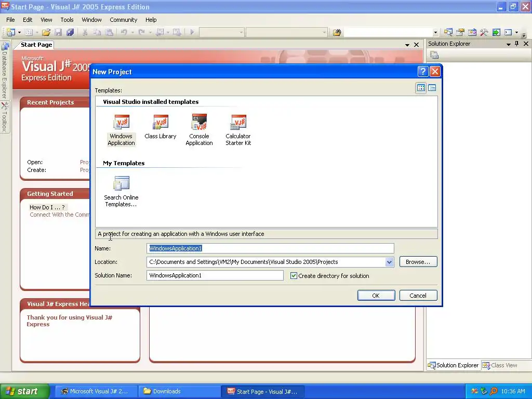
Task: Open the Tools menu
Action: 67,20
